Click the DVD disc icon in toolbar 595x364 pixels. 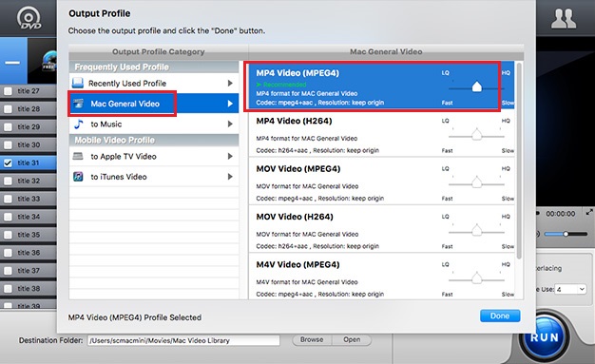coord(29,19)
